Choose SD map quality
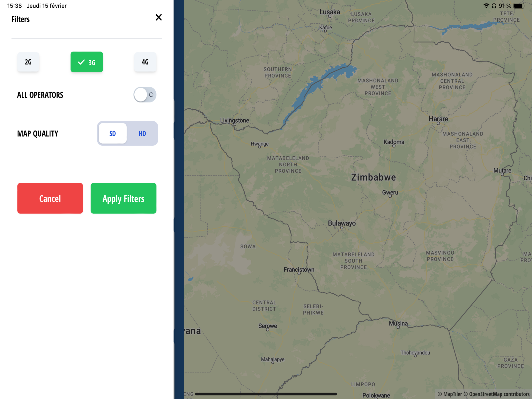Viewport: 532px width, 399px height. [113, 134]
